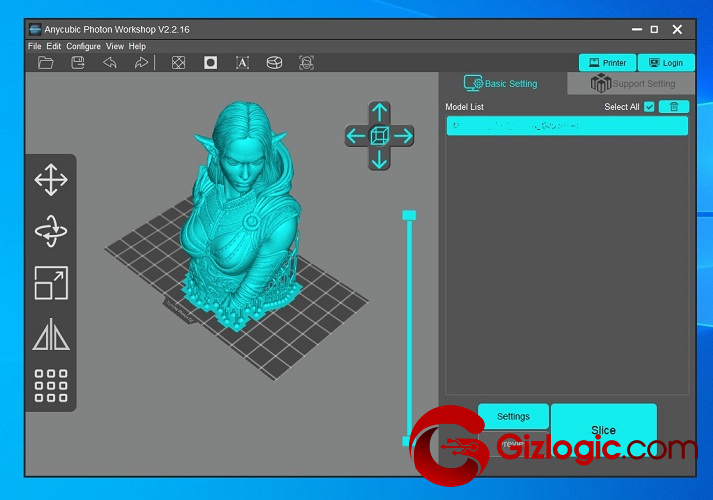Activate the Mirror tool in left sidebar
713x500 pixels.
(51, 335)
